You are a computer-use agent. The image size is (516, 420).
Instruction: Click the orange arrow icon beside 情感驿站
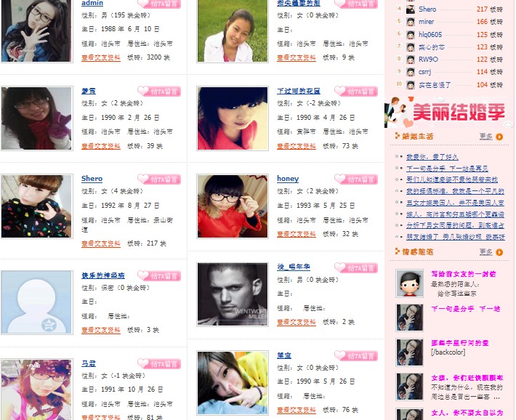point(499,252)
